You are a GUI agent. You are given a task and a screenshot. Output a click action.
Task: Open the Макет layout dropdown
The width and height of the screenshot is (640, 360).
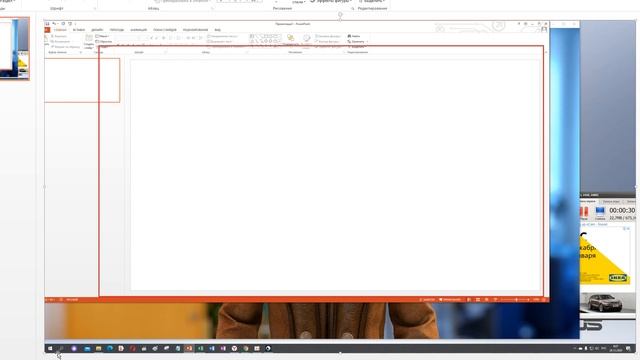coord(102,36)
